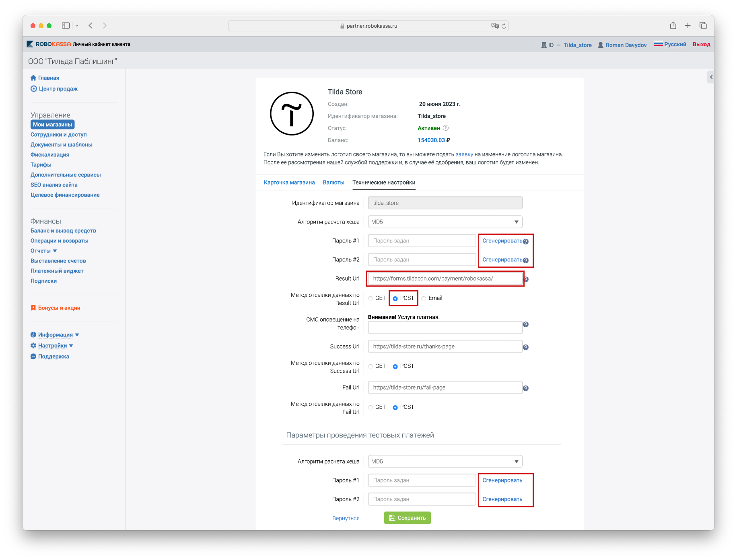Viewport: 737px width, 560px height.
Task: Open Тарифы in the sidebar
Action: pos(41,165)
